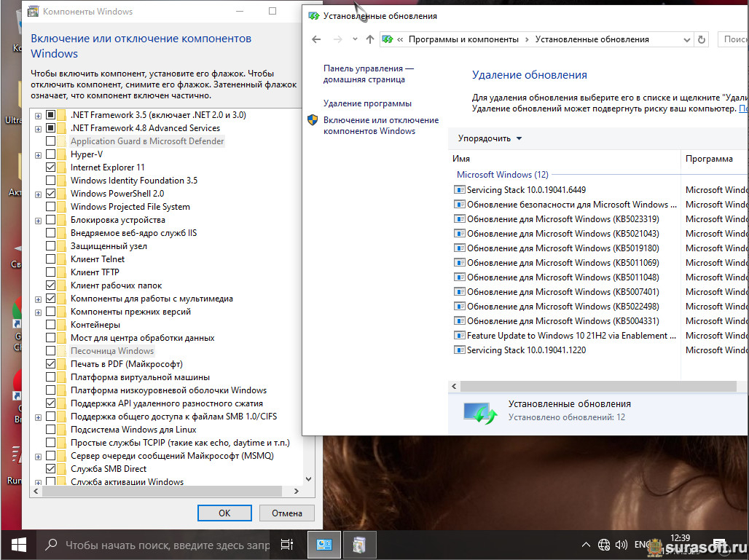The width and height of the screenshot is (749, 560).
Task: Enable the Hyper-V checkbox
Action: 51,154
